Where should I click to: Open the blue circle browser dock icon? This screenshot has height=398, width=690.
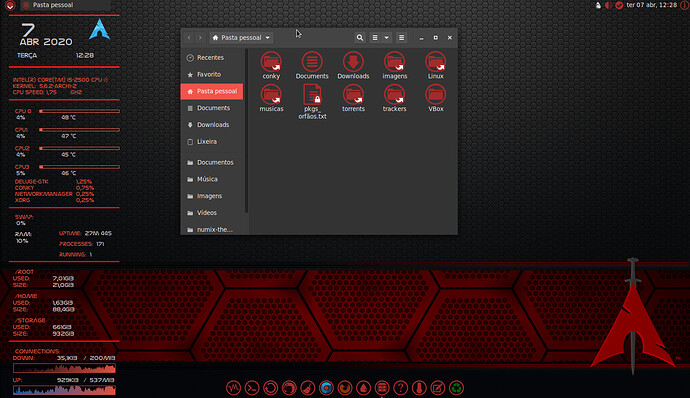pyautogui.click(x=326, y=388)
